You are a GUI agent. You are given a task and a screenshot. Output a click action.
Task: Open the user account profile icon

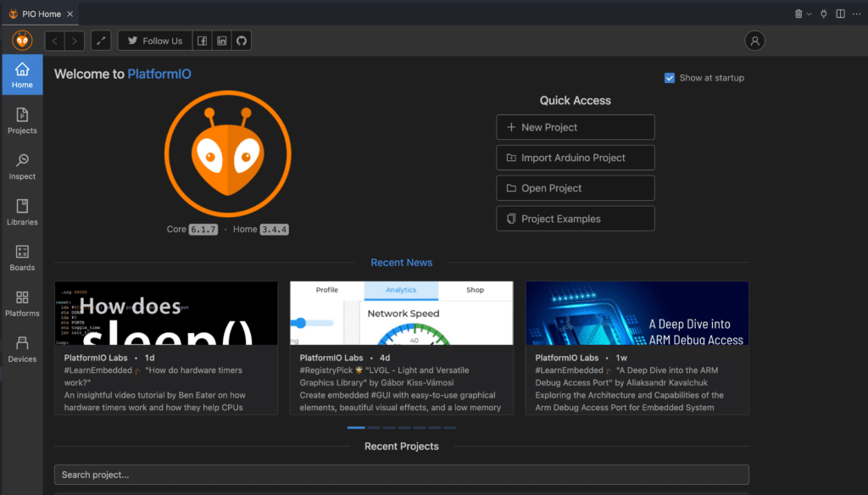pos(754,41)
